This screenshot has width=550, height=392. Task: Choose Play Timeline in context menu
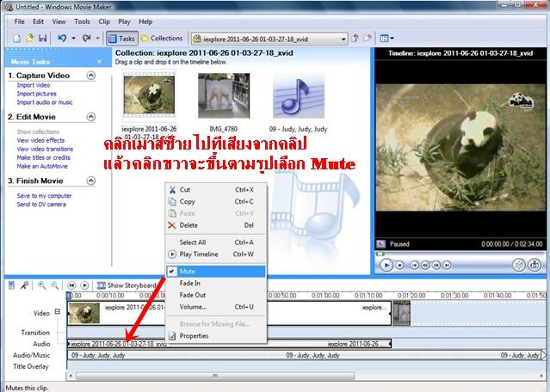tap(216, 254)
